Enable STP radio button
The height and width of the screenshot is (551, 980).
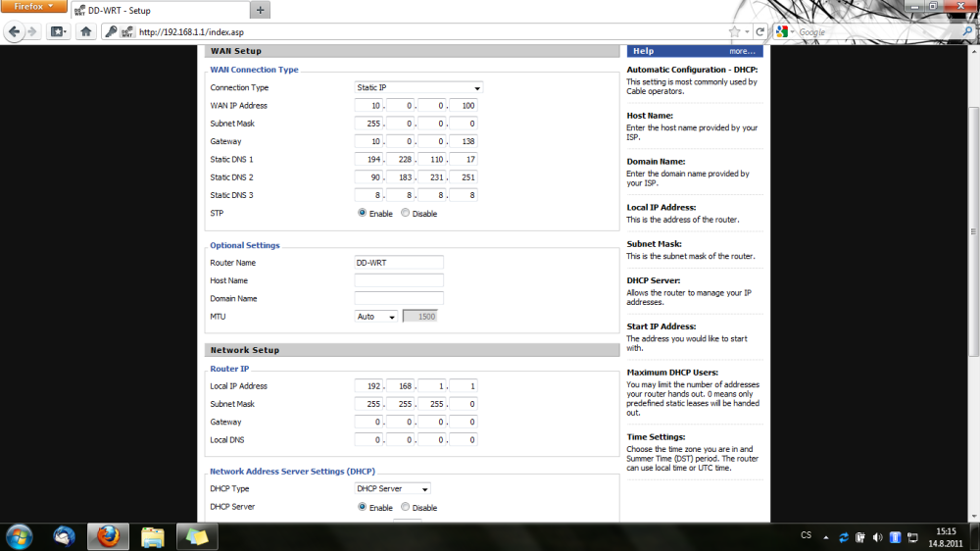coord(362,213)
